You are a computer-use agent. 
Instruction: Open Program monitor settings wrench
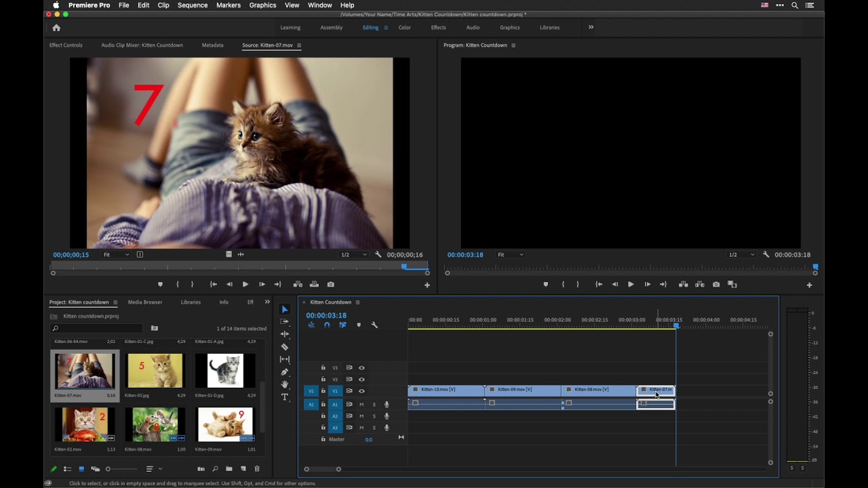coord(766,254)
